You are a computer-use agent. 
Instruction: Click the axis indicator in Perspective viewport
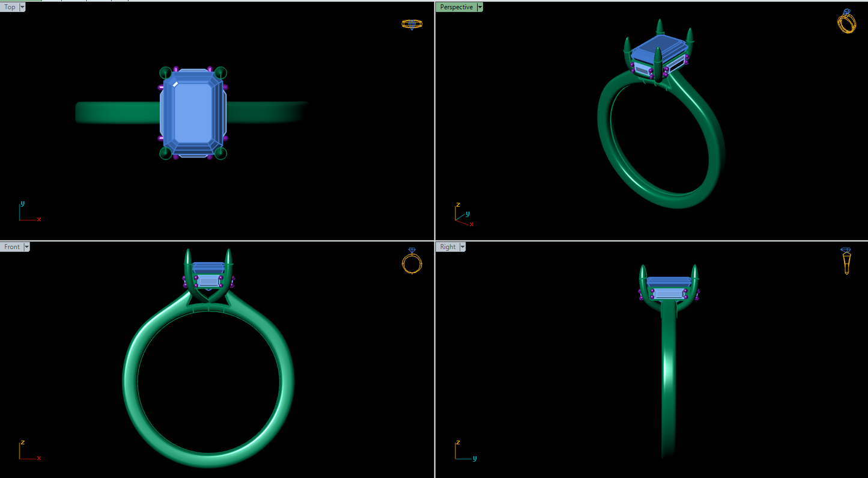[x=464, y=214]
